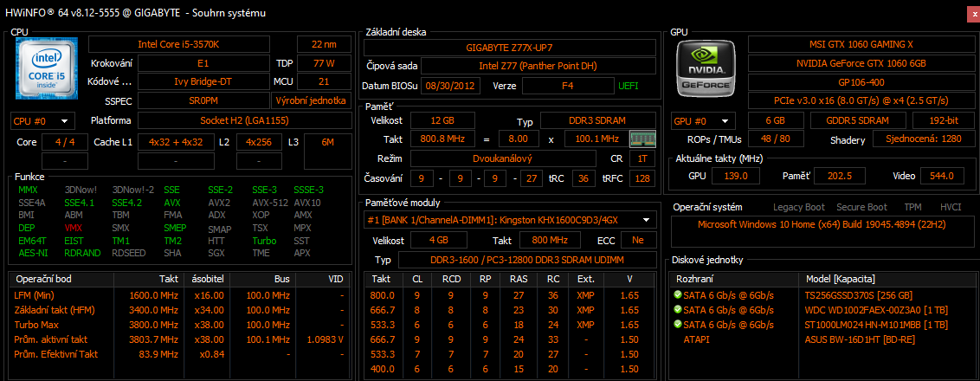Click the Výrobní jednotka button

[312, 100]
